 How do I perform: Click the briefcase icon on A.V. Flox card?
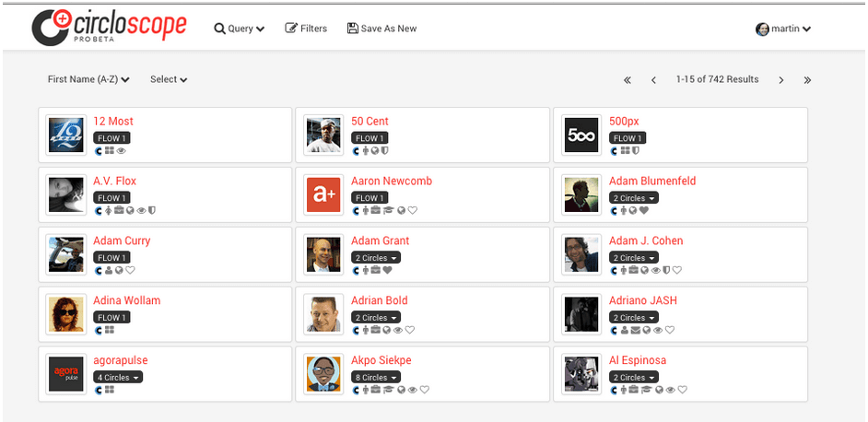point(119,210)
